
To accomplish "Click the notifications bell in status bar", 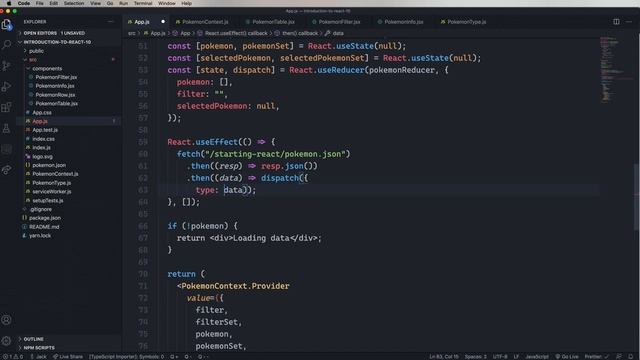I will (x=631, y=357).
